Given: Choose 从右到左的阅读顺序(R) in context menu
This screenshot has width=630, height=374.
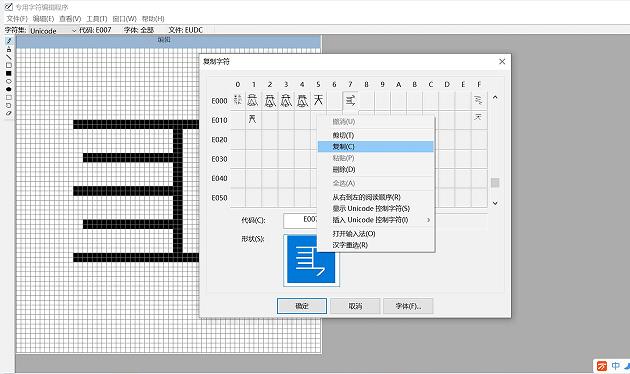Looking at the screenshot, I should [x=376, y=197].
